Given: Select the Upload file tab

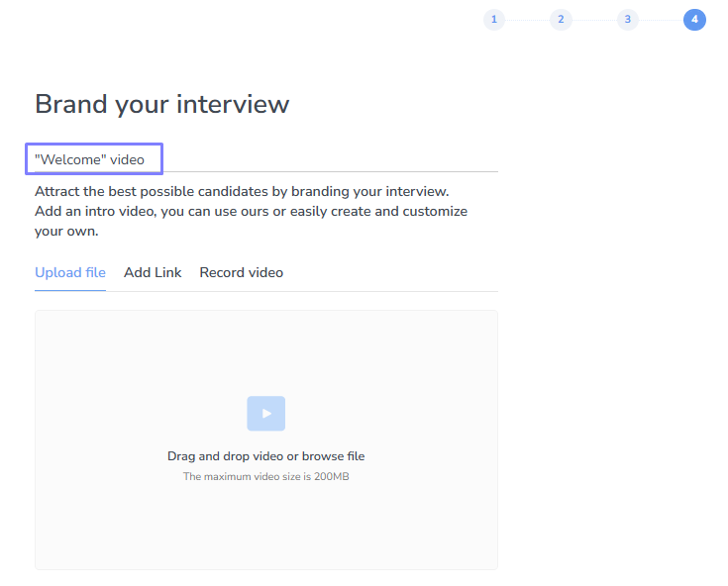Looking at the screenshot, I should click(70, 272).
